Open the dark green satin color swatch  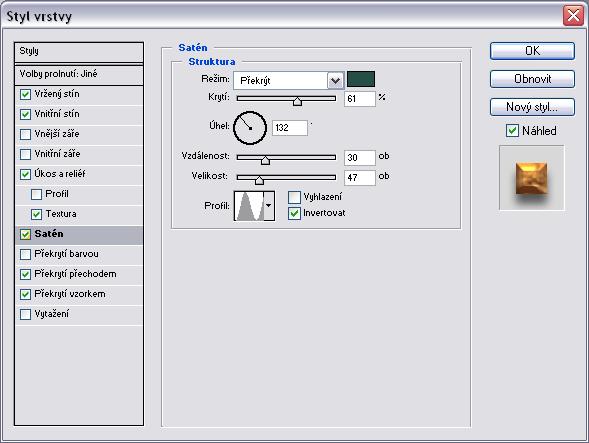click(361, 79)
